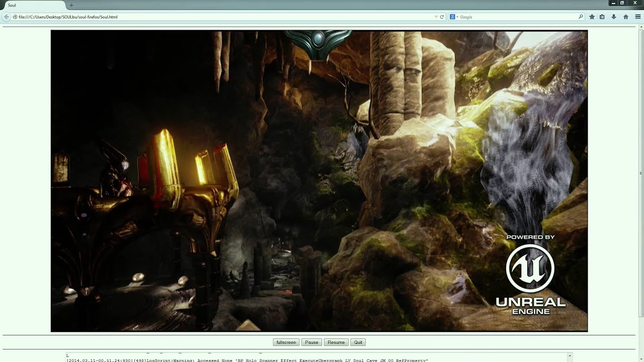Click the globe site identity icon
The height and width of the screenshot is (362, 644).
(15, 17)
